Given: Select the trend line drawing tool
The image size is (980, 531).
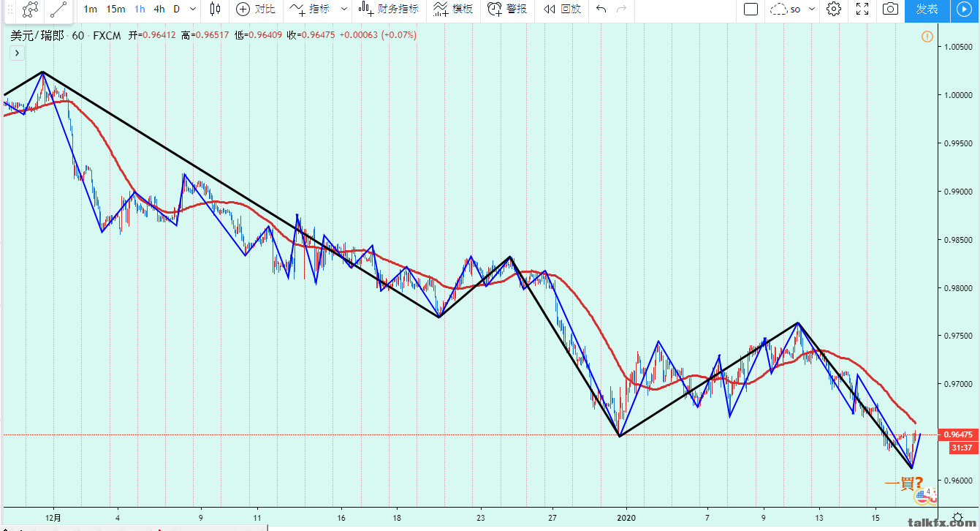Looking at the screenshot, I should 59,10.
